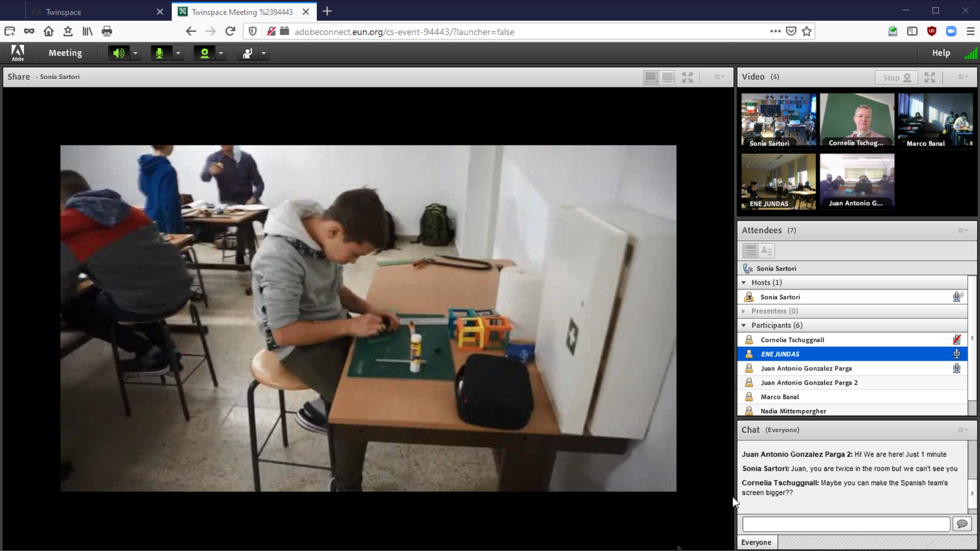
Task: Send chat message with speech bubble button
Action: (962, 524)
